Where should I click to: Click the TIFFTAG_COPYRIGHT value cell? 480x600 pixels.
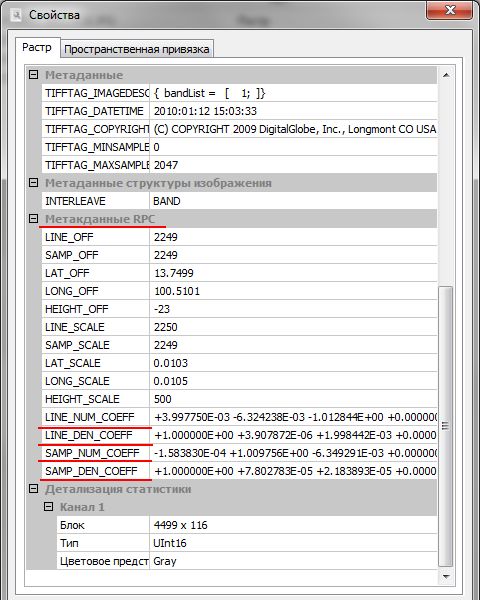click(293, 129)
